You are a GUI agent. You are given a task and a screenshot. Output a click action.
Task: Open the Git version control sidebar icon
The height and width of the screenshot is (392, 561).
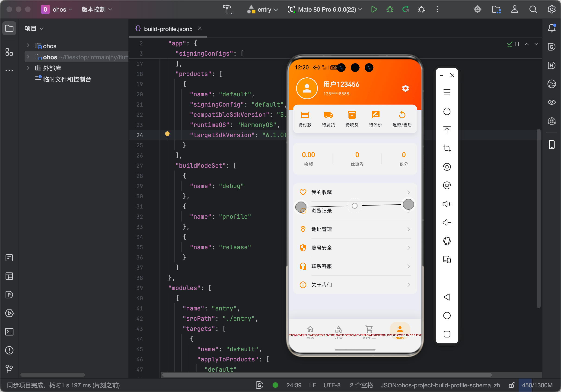[x=9, y=368]
